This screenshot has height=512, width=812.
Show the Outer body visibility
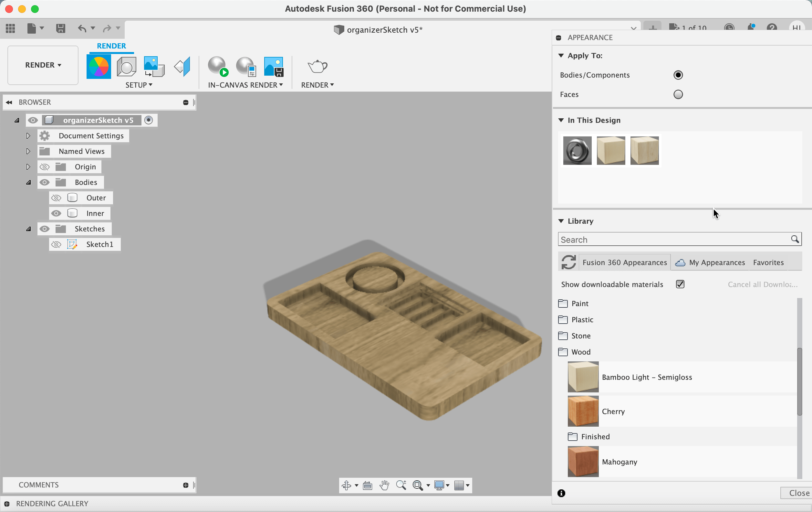pos(56,198)
